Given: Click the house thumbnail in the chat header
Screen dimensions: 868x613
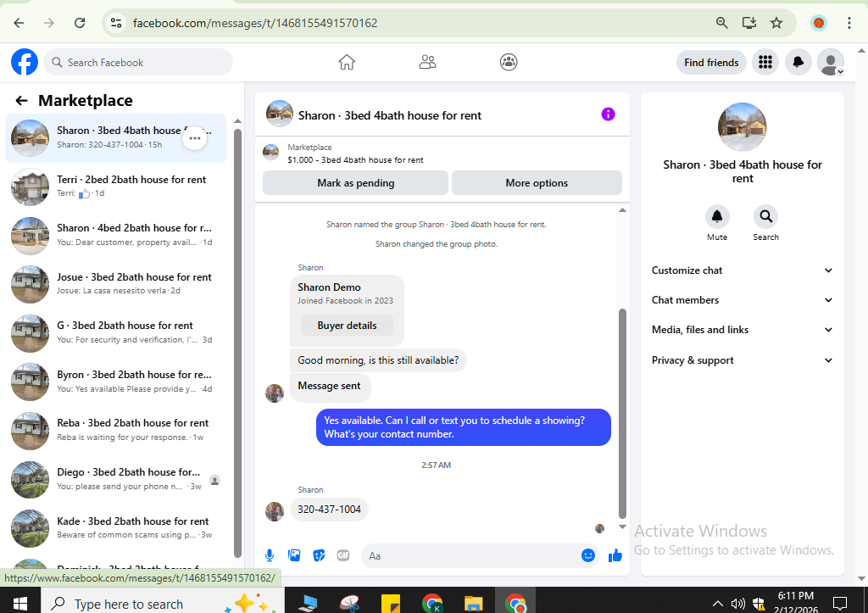Looking at the screenshot, I should click(x=280, y=114).
